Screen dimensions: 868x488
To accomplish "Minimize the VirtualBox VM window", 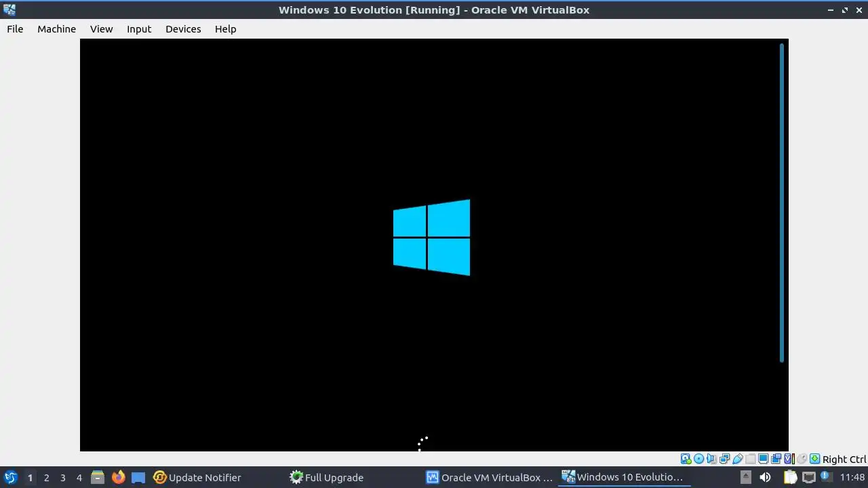I will coord(831,9).
